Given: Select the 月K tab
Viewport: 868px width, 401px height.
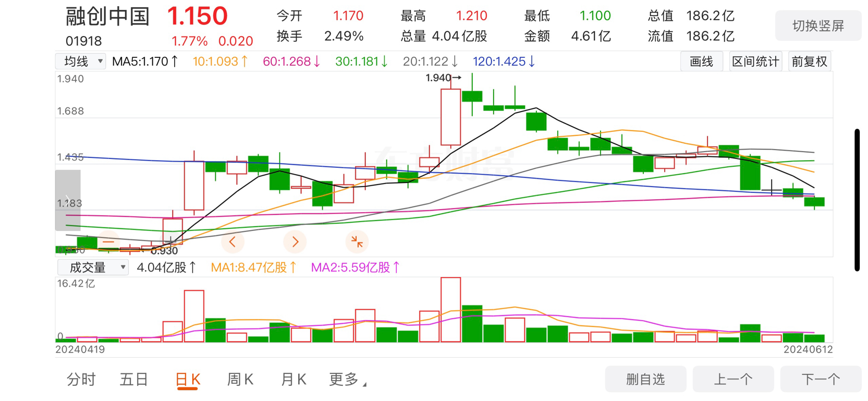Looking at the screenshot, I should click(x=294, y=380).
